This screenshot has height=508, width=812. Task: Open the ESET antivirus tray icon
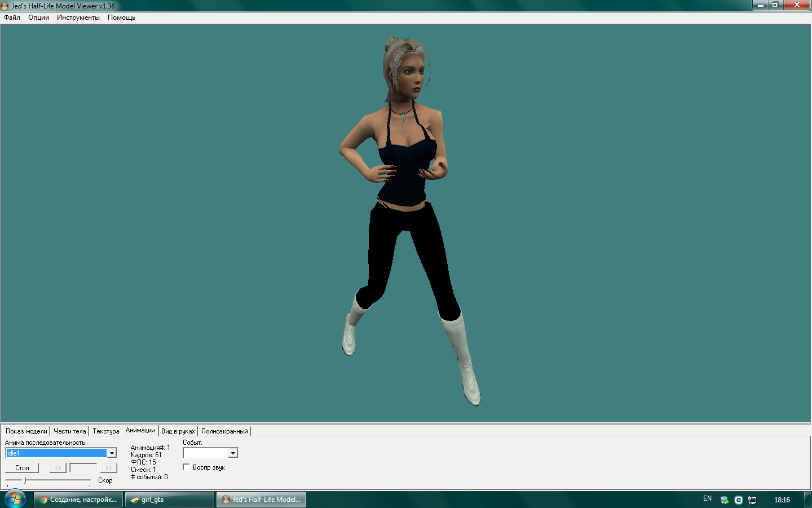point(739,500)
